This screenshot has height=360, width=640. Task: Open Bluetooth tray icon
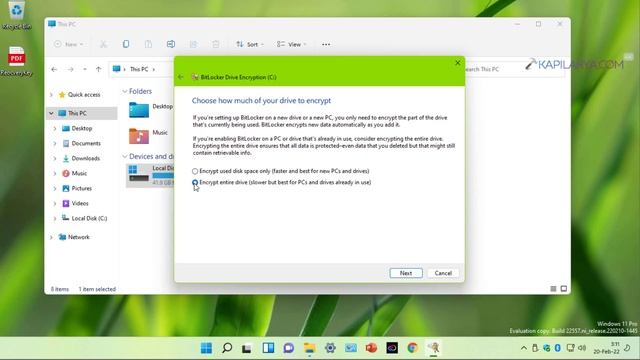tap(558, 348)
